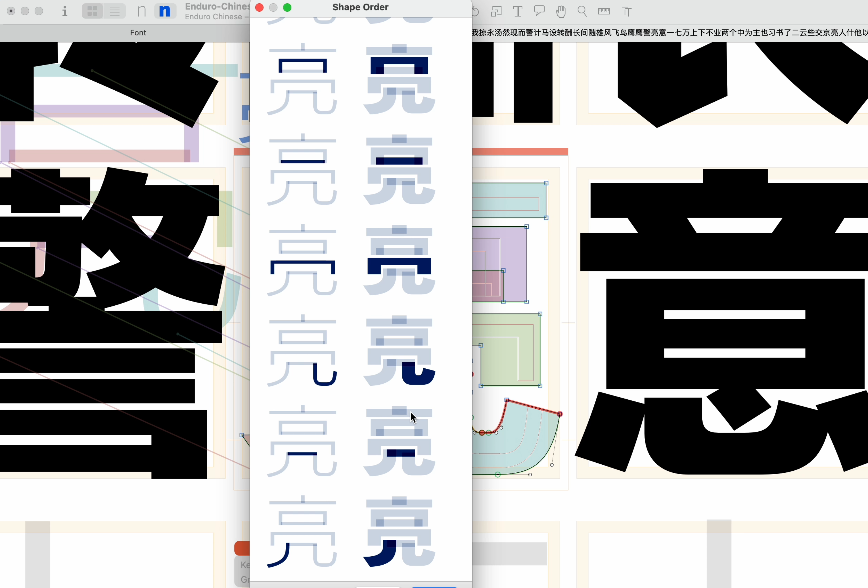Click the Font tab
The image size is (868, 588).
(x=138, y=33)
